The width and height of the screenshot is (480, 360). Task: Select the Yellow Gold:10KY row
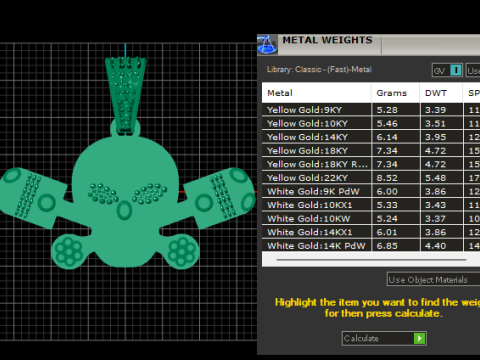click(x=371, y=124)
